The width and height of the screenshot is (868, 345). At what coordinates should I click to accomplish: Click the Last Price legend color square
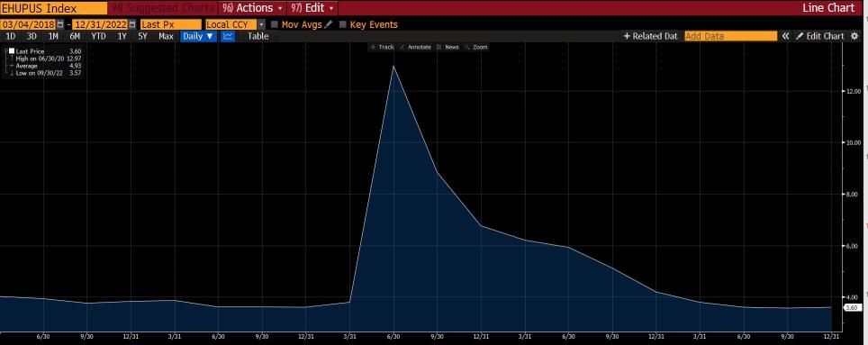click(x=12, y=51)
